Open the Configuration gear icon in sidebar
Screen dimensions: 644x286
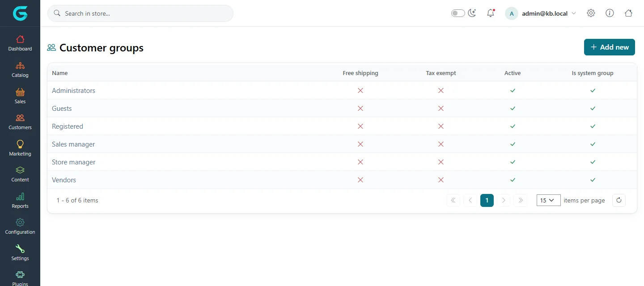click(x=20, y=223)
